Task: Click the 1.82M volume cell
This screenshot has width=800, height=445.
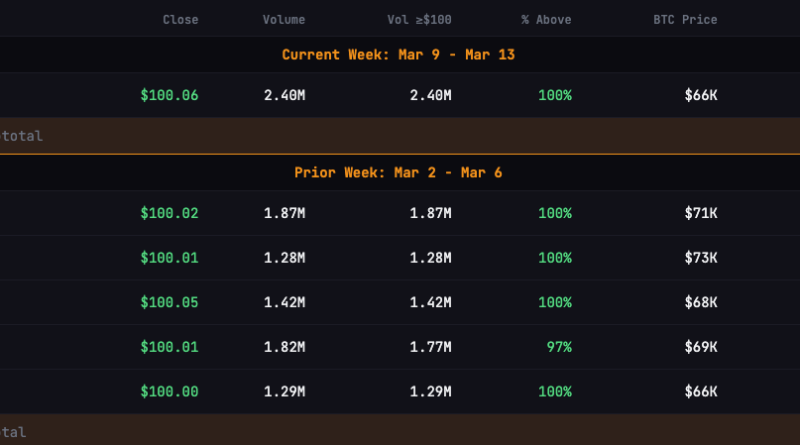Action: tap(284, 347)
